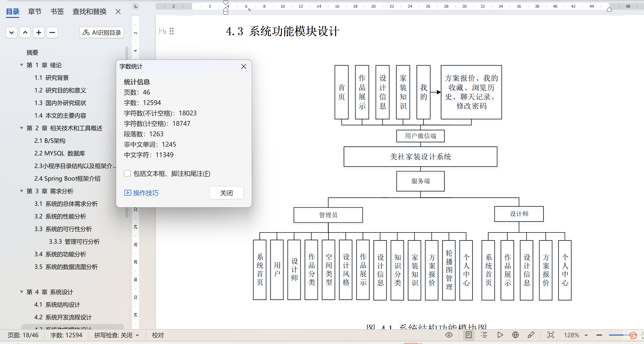Image resolution: width=644 pixels, height=344 pixels.
Task: Click the minus zoom out button
Action: [599, 335]
